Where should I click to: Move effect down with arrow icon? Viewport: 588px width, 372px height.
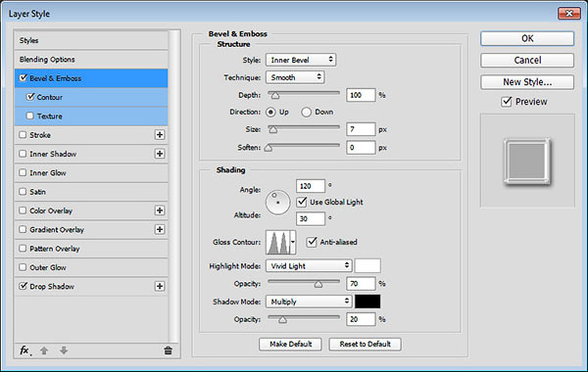64,350
